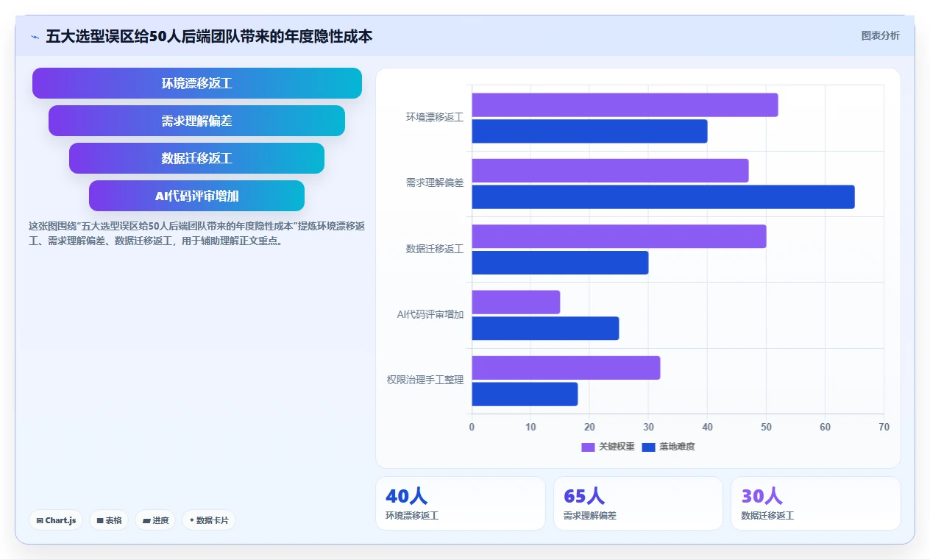
Task: Click the x-axis tick label 0
Action: [472, 427]
